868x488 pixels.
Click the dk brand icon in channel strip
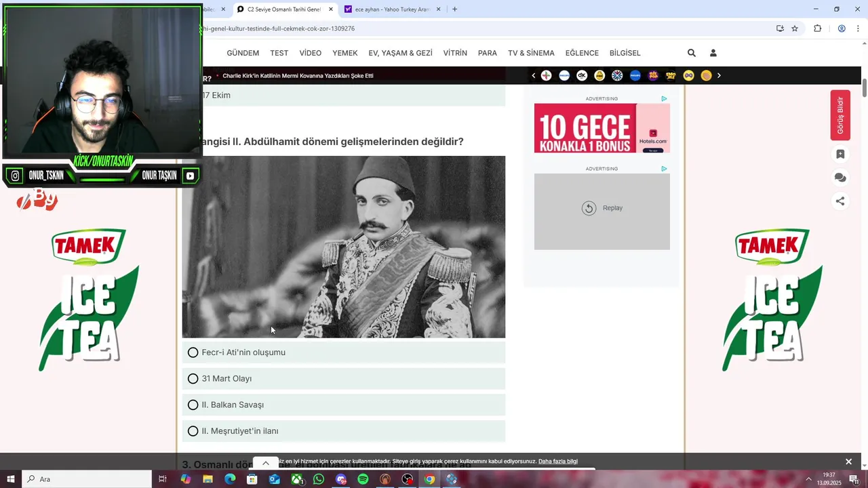point(582,75)
